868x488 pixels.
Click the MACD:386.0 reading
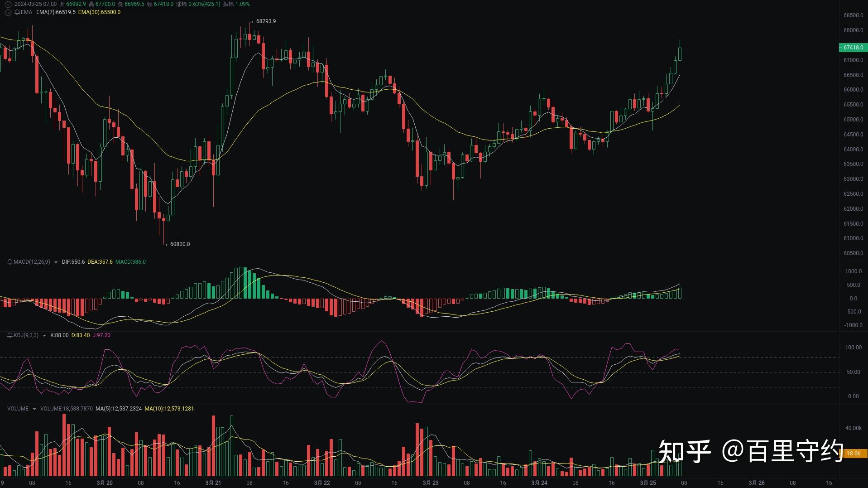[x=130, y=262]
